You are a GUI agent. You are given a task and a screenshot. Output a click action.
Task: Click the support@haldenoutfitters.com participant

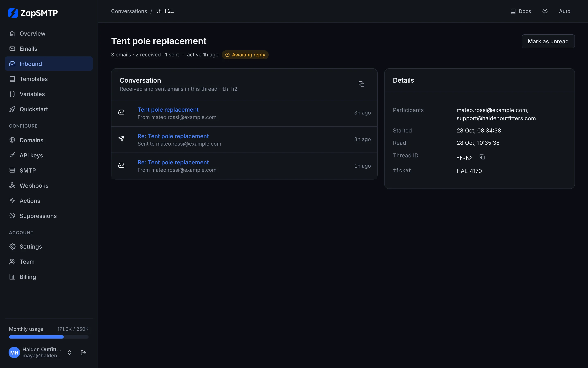(496, 118)
